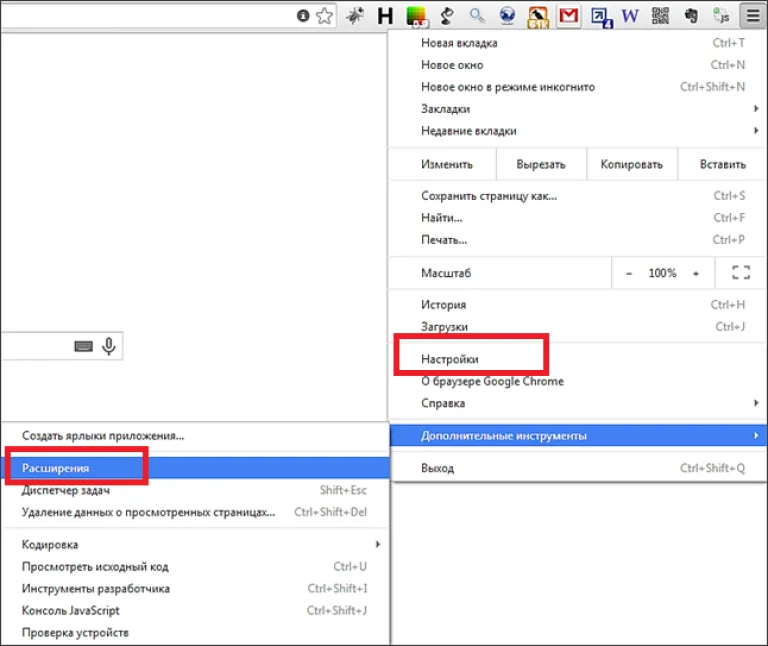Image resolution: width=768 pixels, height=646 pixels.
Task: Click the Копировать button
Action: (x=632, y=165)
